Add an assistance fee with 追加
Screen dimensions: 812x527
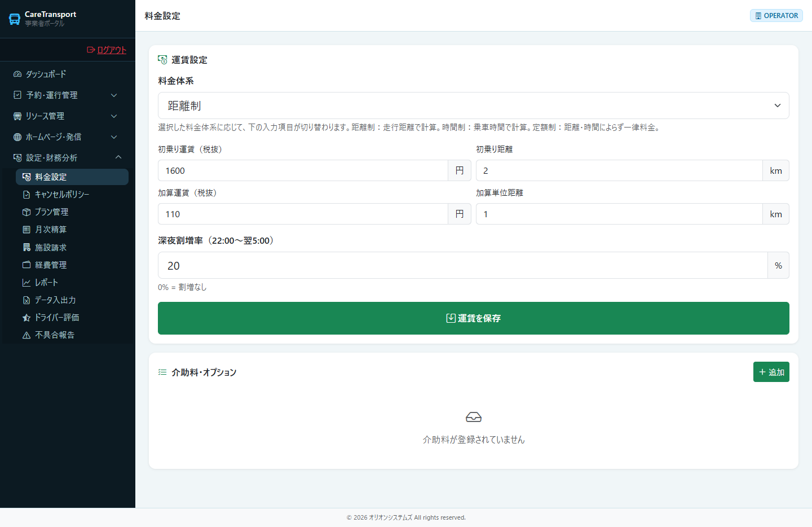(x=771, y=372)
